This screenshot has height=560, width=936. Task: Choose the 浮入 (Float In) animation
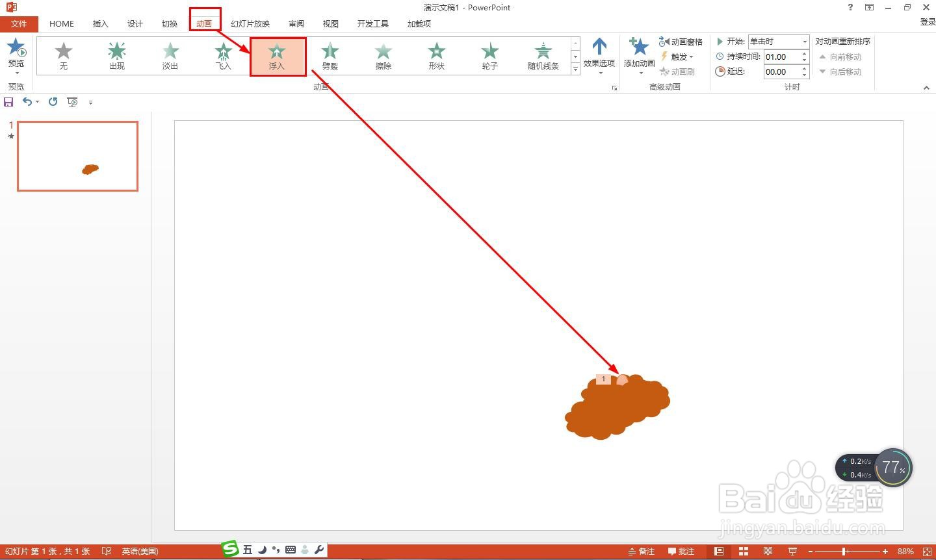(x=277, y=56)
